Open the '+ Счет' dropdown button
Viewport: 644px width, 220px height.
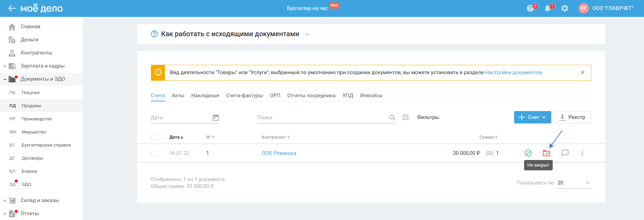pos(532,117)
